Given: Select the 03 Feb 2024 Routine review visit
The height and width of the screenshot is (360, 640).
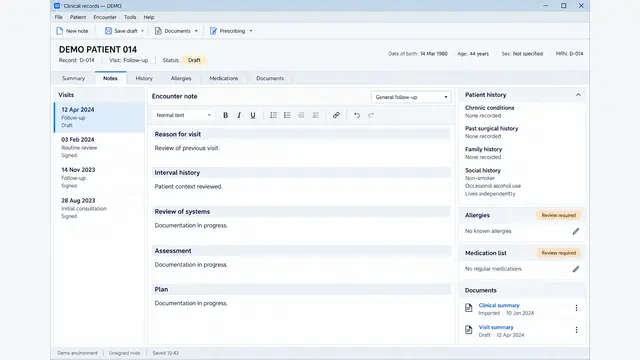Looking at the screenshot, I should pos(100,147).
